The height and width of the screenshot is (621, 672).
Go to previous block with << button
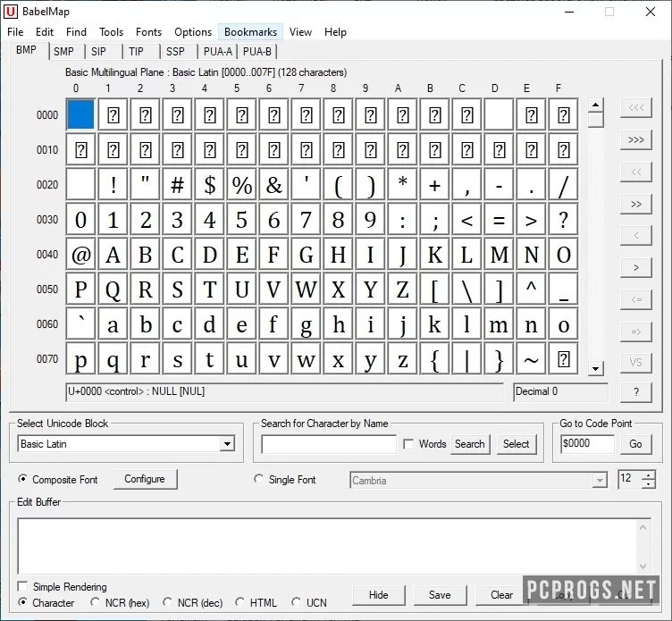coord(636,172)
